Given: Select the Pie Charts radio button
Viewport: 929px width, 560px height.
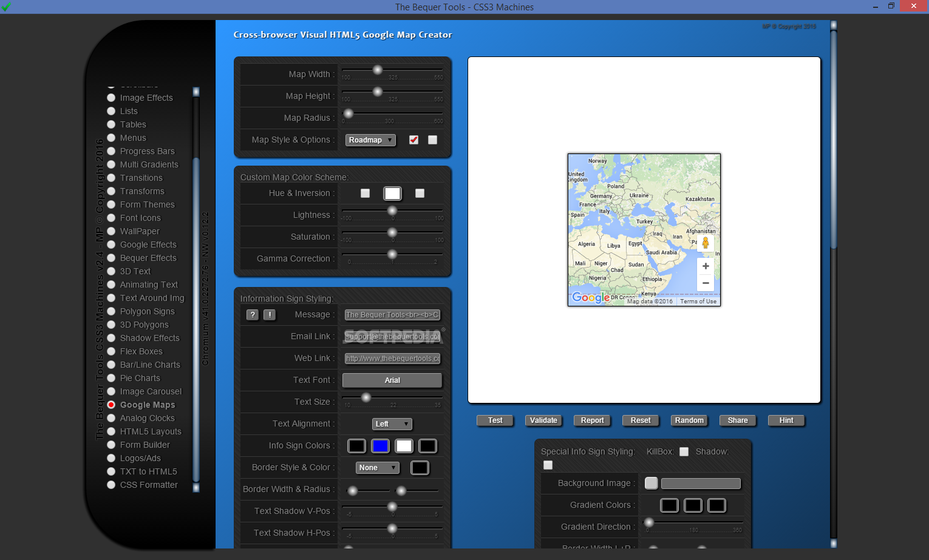Looking at the screenshot, I should [111, 378].
